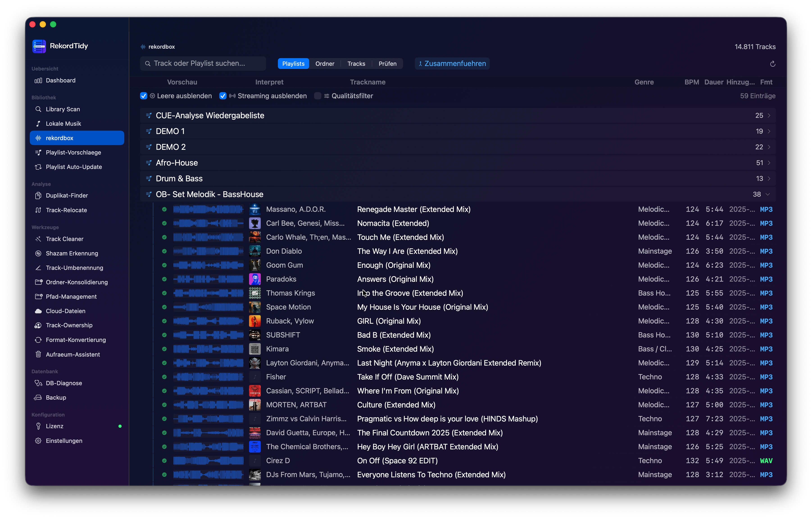Seek in Smoke (Extended Mix) waveform preview
The image size is (812, 519).
(x=208, y=349)
